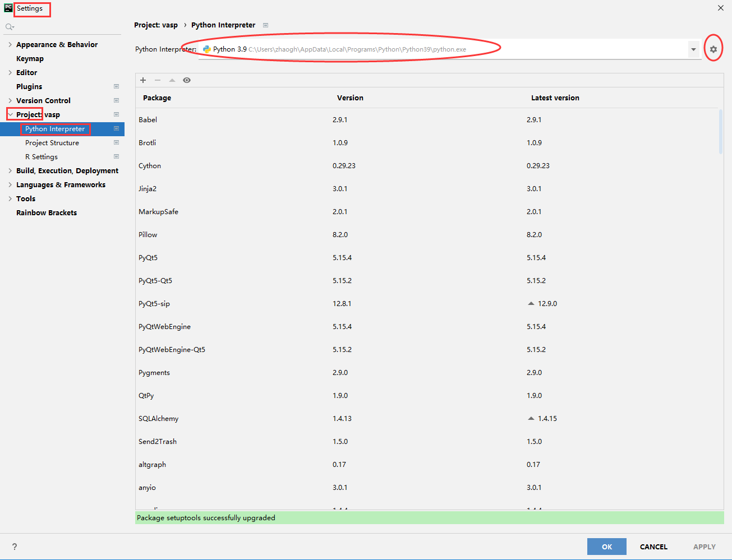Toggle show early releases eye icon

(187, 80)
